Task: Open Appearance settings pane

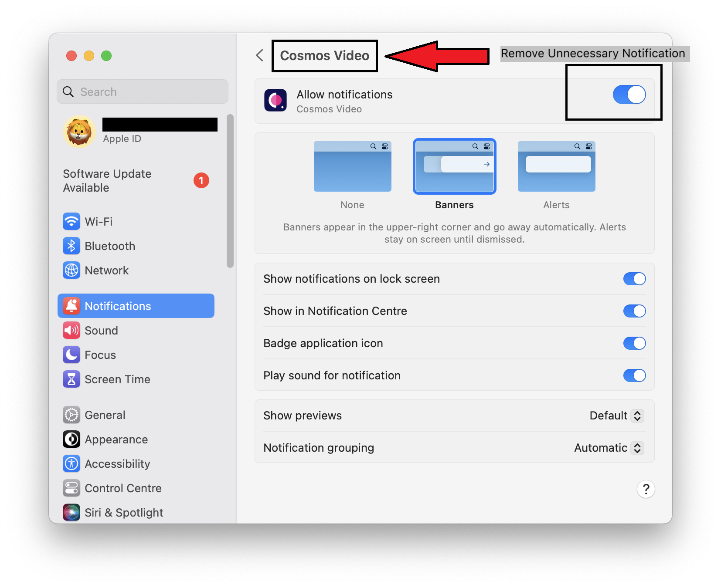Action: pyautogui.click(x=136, y=439)
